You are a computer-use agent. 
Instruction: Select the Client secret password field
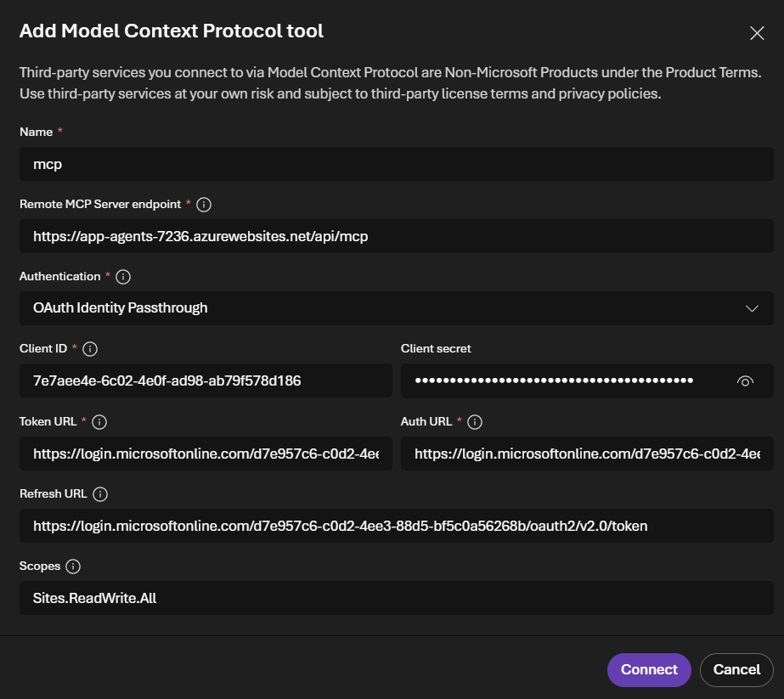(x=561, y=381)
